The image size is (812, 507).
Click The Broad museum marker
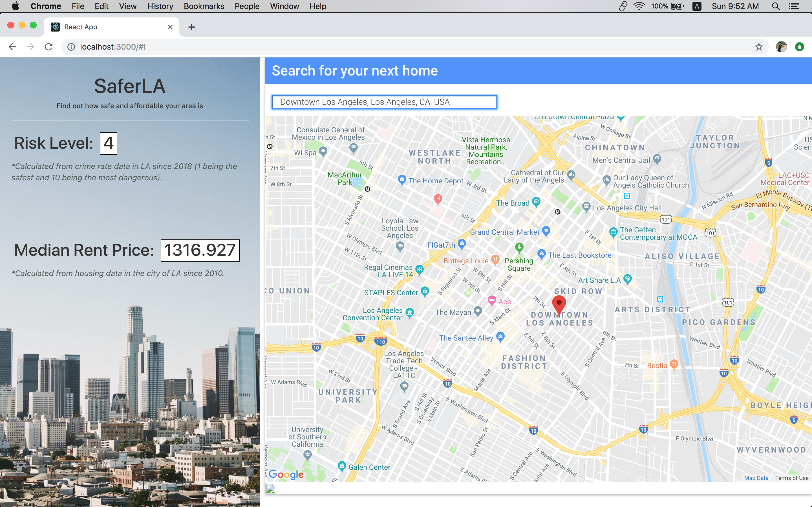[x=536, y=202]
